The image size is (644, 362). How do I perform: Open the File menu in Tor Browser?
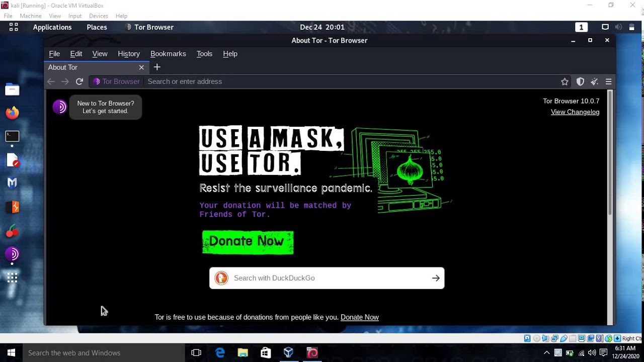(x=54, y=54)
